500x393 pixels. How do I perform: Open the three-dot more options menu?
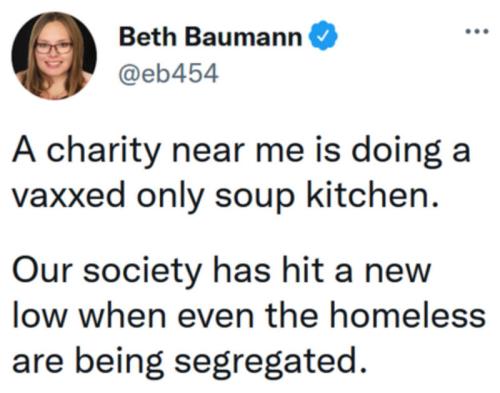click(x=477, y=32)
